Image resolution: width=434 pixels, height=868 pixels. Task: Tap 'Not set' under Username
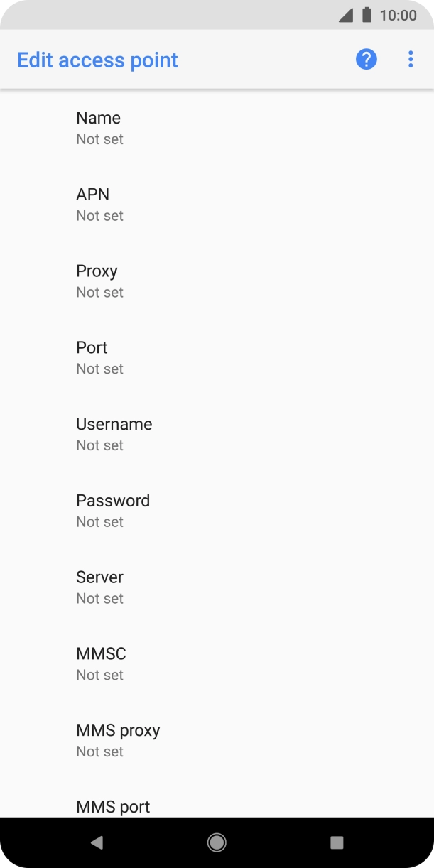100,445
